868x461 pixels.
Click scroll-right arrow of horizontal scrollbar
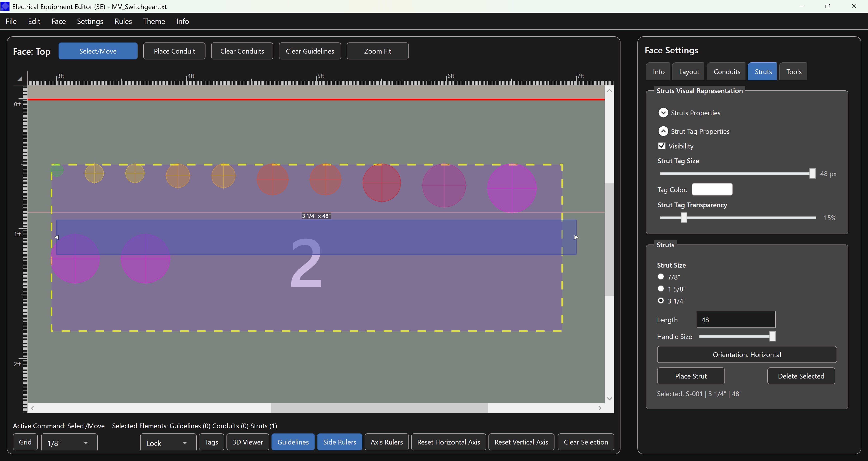pos(600,408)
